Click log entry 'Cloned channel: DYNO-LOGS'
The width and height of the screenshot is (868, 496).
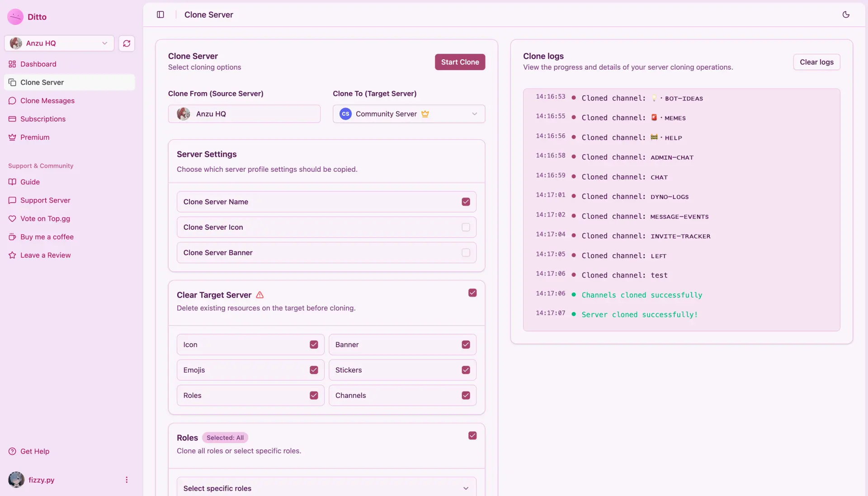pyautogui.click(x=635, y=197)
